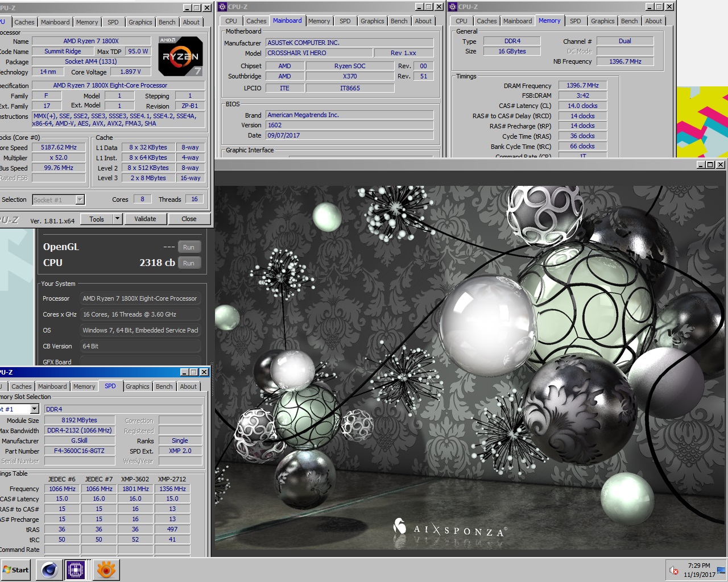
Task: Select the CPU tab in the Mainboard CPU-Z window
Action: point(231,21)
